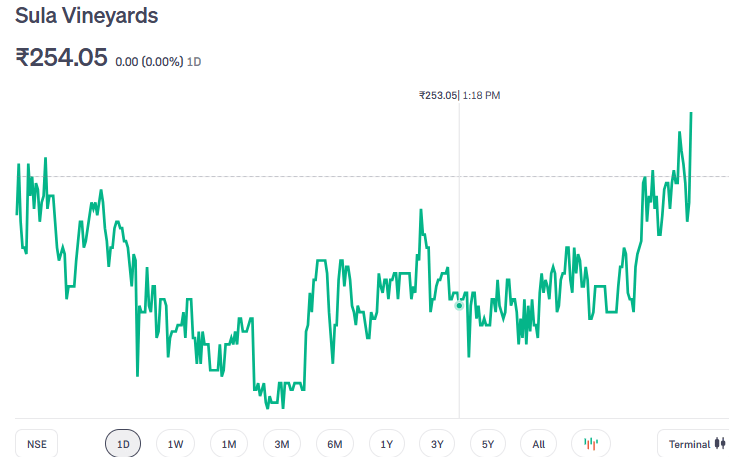The width and height of the screenshot is (729, 457).
Task: Switch chart to 3M range
Action: click(282, 444)
